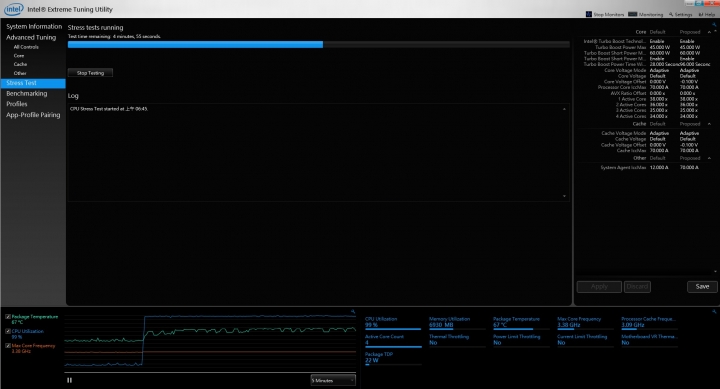This screenshot has width=720, height=389.
Task: Click the Intel logo in title bar
Action: (x=13, y=9)
